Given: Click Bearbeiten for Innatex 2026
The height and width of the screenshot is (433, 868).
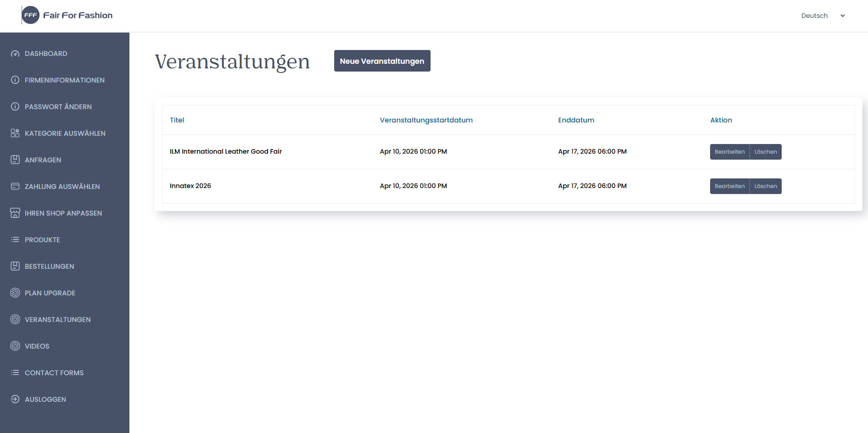Looking at the screenshot, I should (729, 186).
